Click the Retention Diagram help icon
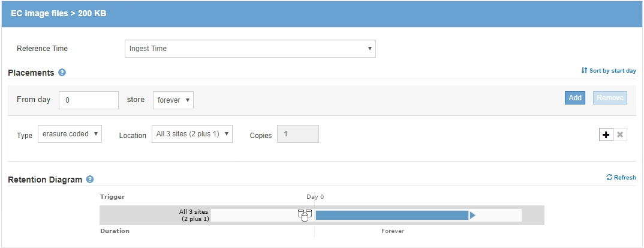The height and width of the screenshot is (248, 644). (90, 179)
